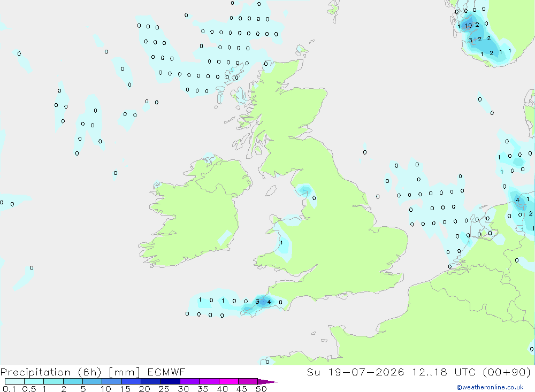
Task: Click the "10" rainfall value over Norway
Action: 469,26
